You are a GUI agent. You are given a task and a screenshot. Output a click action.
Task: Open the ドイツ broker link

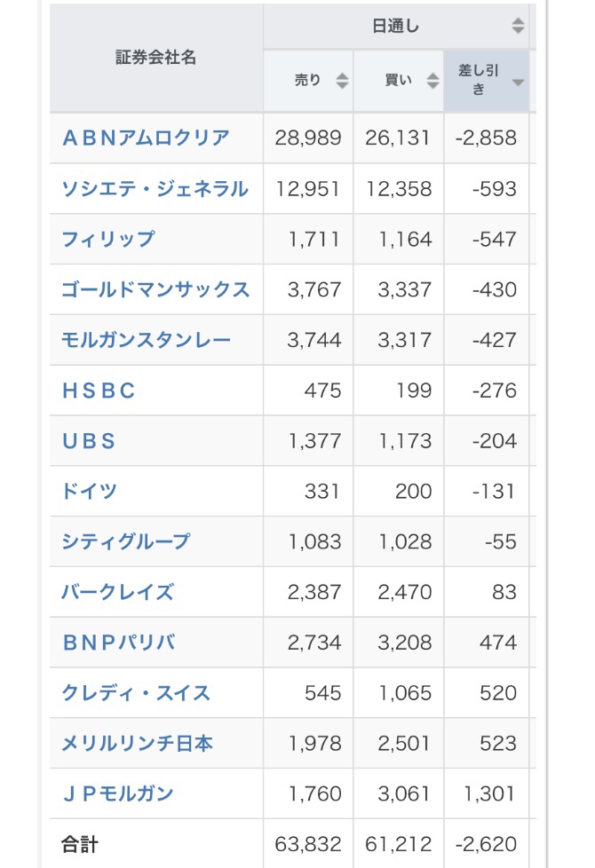[x=89, y=491]
